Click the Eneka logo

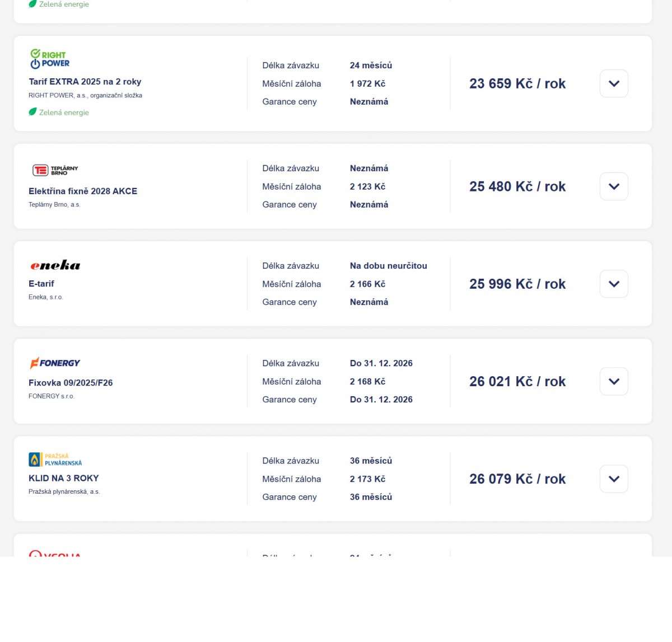[x=55, y=265]
